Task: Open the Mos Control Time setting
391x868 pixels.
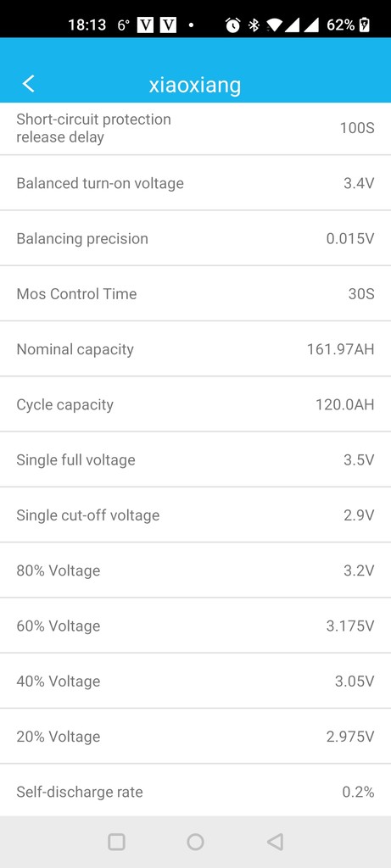Action: [x=195, y=293]
